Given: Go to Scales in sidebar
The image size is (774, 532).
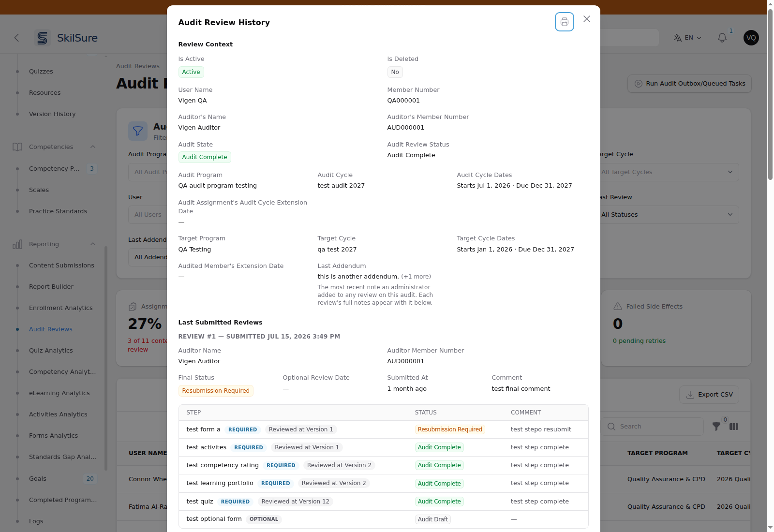Looking at the screenshot, I should (x=39, y=190).
